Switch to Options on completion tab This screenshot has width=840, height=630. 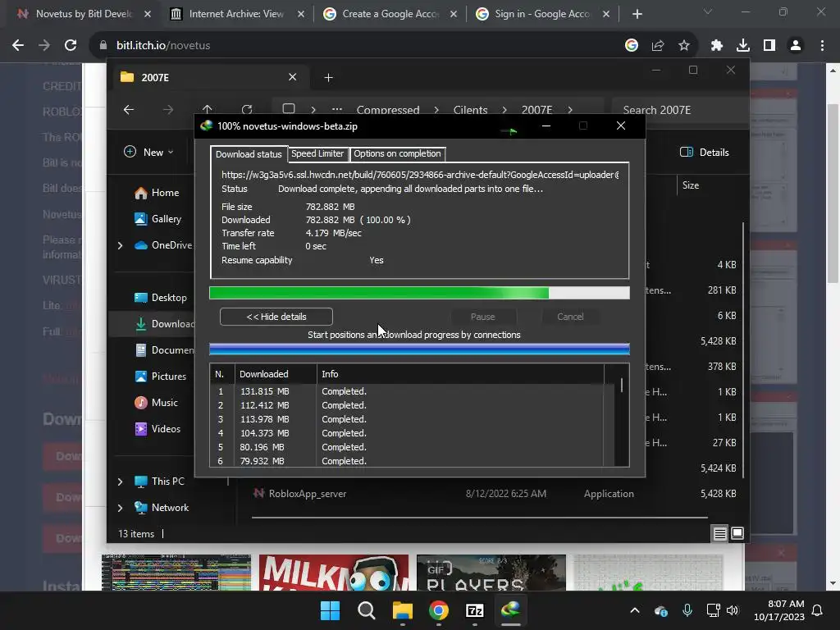coord(397,153)
